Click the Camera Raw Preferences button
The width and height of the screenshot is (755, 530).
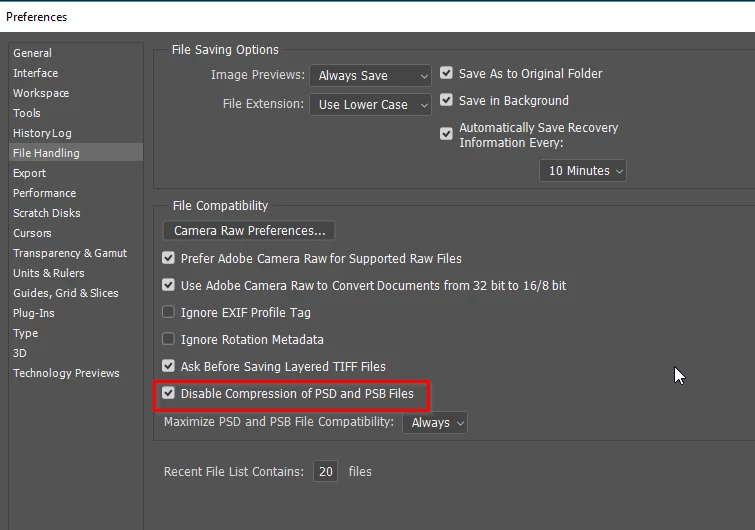(249, 231)
